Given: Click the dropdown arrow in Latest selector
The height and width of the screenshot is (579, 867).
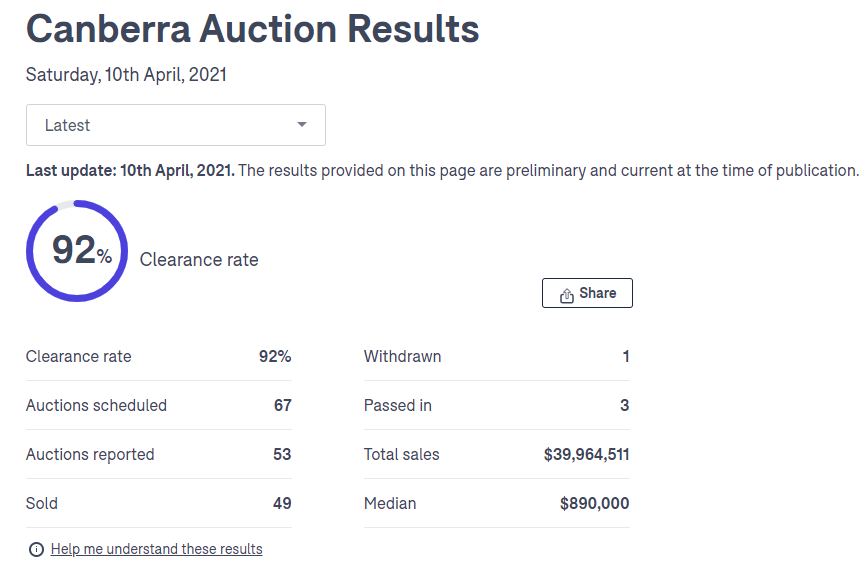Looking at the screenshot, I should click(302, 124).
